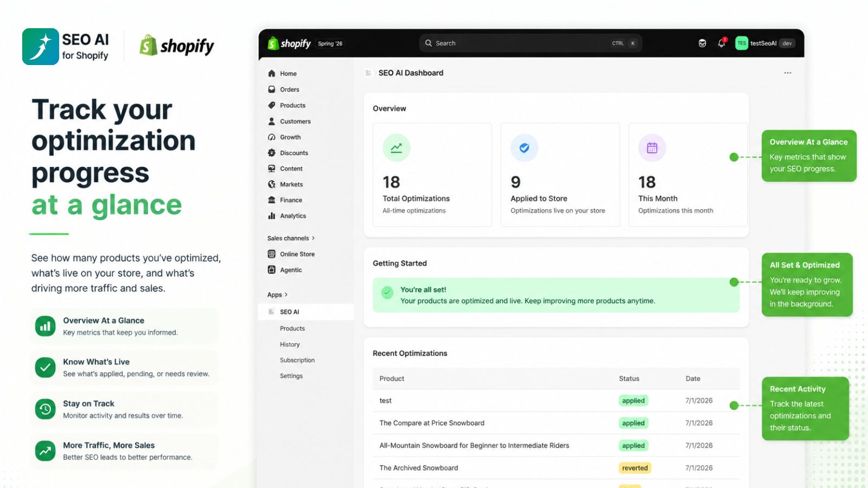Click the reverted status badge
The width and height of the screenshot is (868, 488).
[x=635, y=468]
